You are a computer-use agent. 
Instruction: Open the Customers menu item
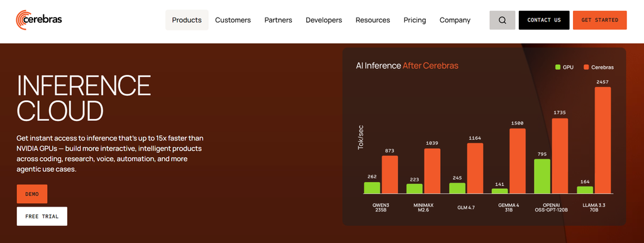pyautogui.click(x=233, y=20)
